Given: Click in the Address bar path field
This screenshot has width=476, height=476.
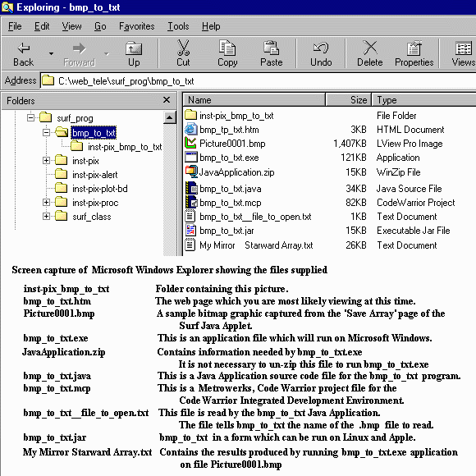Looking at the screenshot, I should tap(258, 81).
